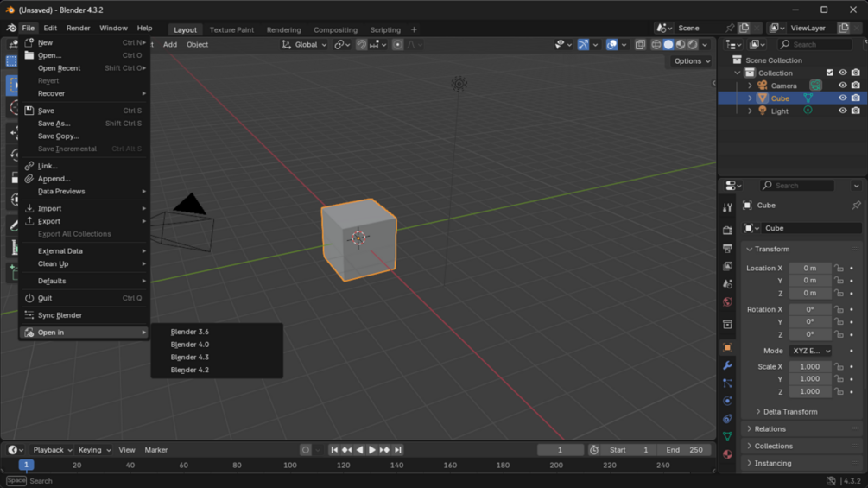The height and width of the screenshot is (488, 868).
Task: Hide Cube in viewport via eye icon
Action: point(843,98)
